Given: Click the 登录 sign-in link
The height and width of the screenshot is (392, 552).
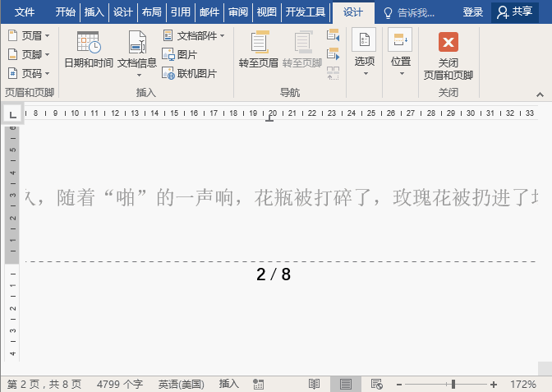Looking at the screenshot, I should click(473, 12).
